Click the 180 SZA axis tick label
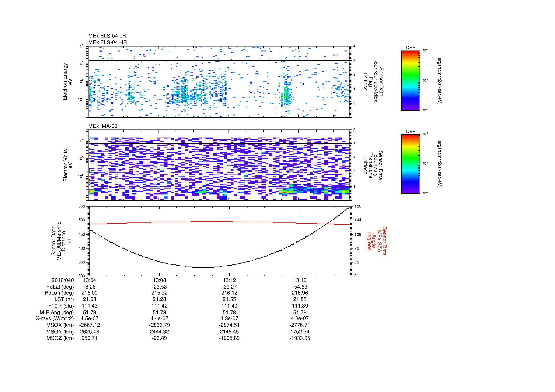Image resolution: width=555 pixels, height=392 pixels. point(357,206)
